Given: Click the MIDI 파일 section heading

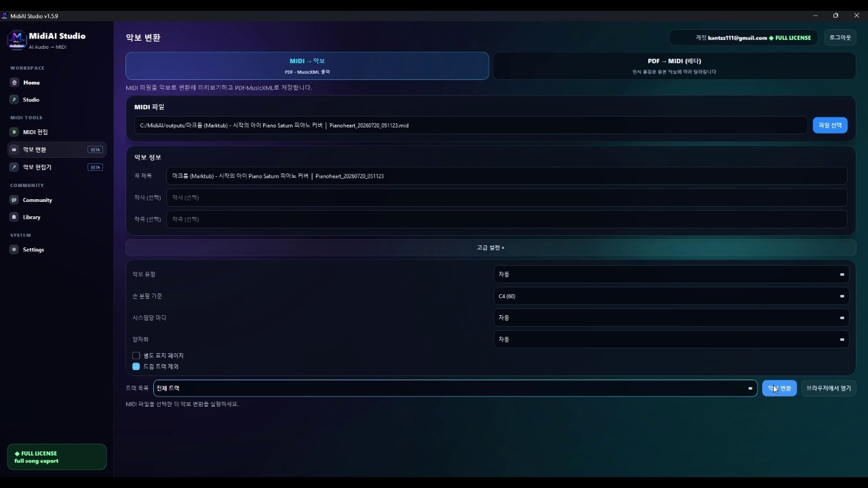Looking at the screenshot, I should click(x=149, y=106).
